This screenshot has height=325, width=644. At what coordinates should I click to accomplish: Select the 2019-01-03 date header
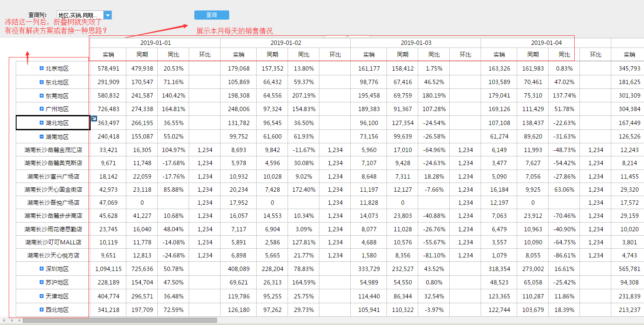(416, 43)
